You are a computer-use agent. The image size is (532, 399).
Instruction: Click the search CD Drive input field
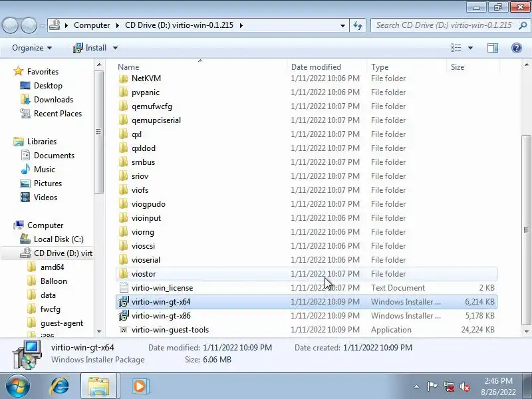[x=444, y=25]
